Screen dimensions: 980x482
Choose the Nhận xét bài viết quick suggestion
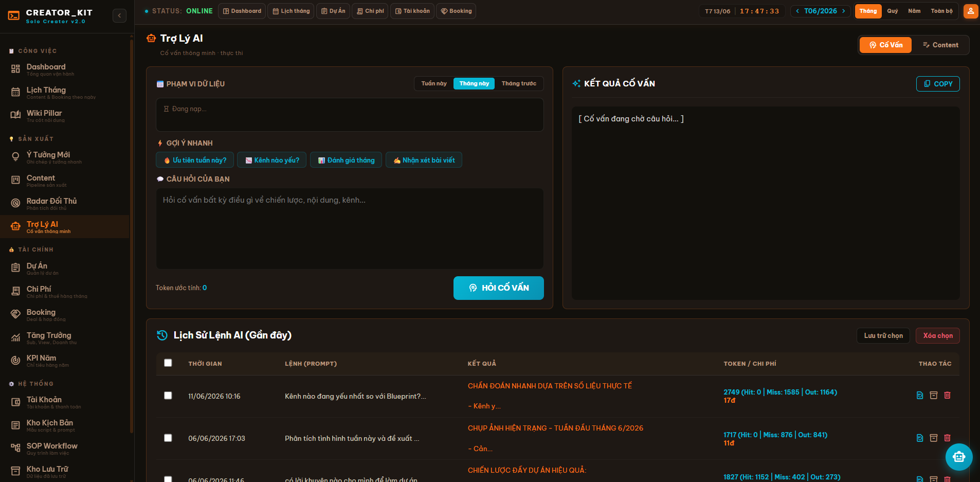pyautogui.click(x=424, y=160)
